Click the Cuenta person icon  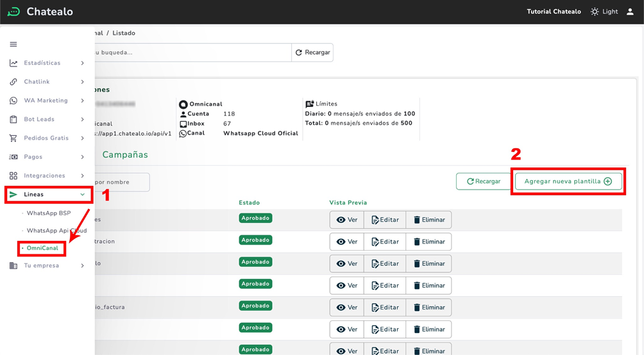183,114
